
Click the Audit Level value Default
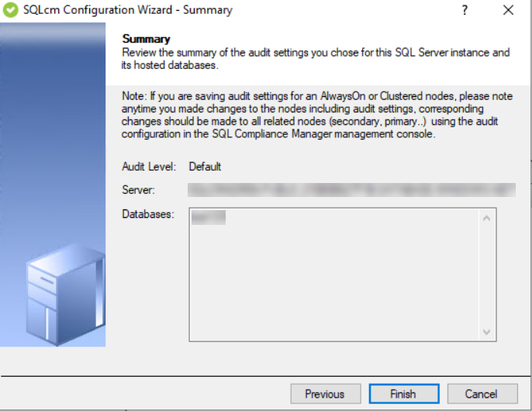click(205, 167)
